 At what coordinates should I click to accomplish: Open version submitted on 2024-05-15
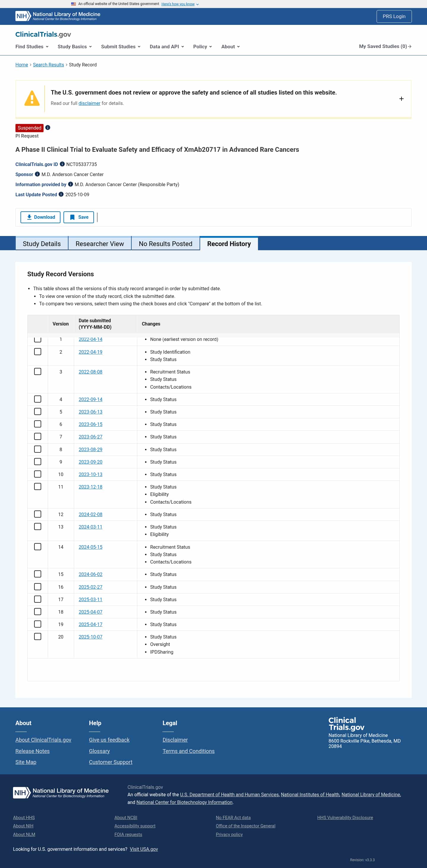tap(90, 547)
